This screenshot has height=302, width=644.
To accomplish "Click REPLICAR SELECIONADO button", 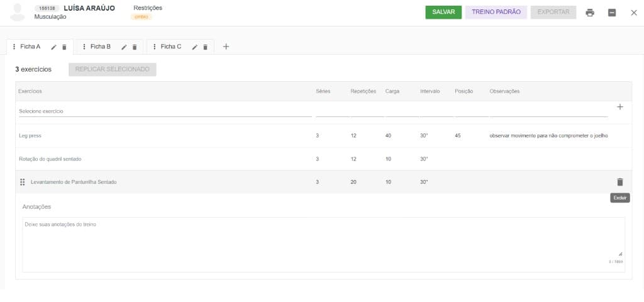I will (113, 69).
